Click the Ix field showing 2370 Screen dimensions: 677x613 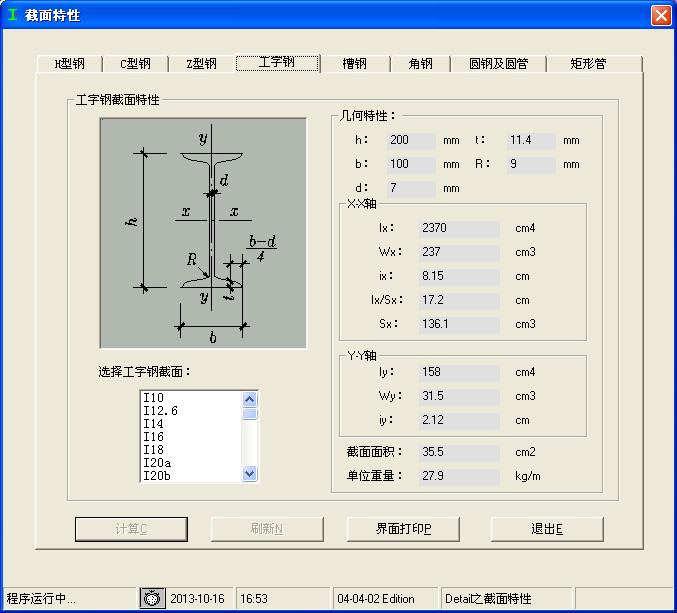[x=459, y=228]
